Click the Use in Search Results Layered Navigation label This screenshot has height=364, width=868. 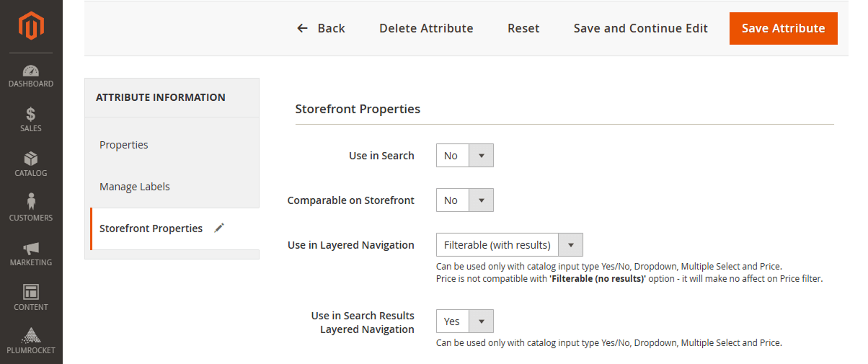pos(363,322)
